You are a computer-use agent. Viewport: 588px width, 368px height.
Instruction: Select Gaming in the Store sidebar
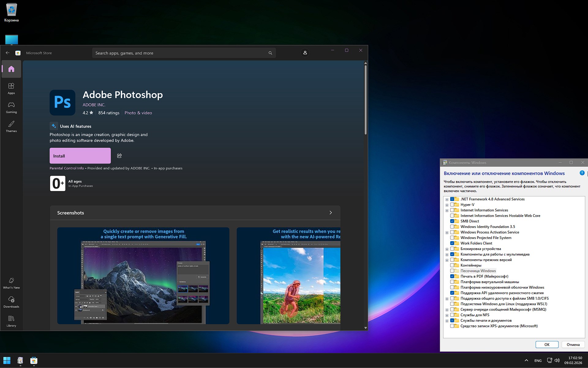pos(11,107)
